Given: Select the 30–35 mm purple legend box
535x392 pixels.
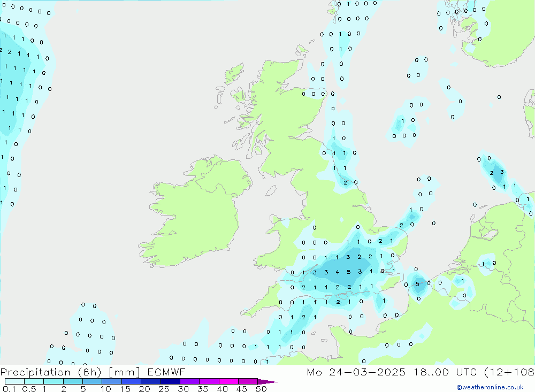Looking at the screenshot, I should [x=190, y=381].
